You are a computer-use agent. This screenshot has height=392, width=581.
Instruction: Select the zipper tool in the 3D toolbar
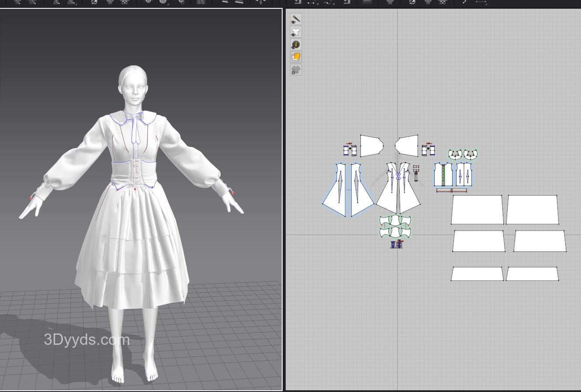201,2
